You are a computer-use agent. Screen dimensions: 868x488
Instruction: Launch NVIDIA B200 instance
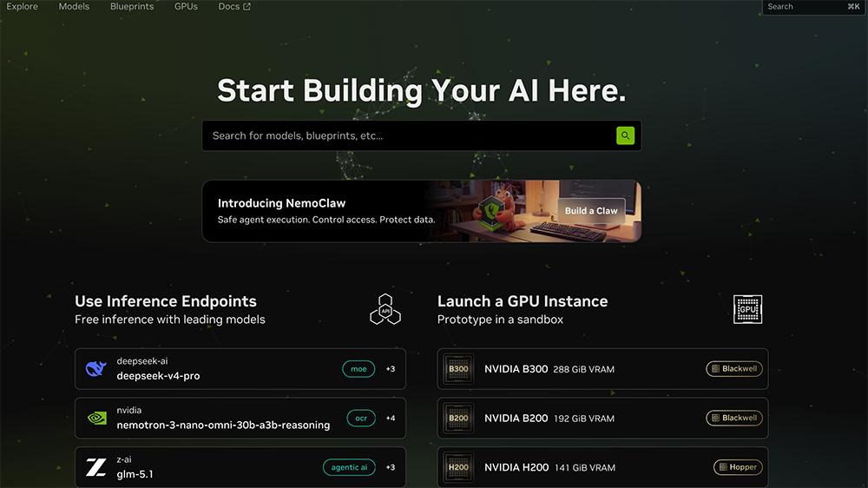(603, 419)
